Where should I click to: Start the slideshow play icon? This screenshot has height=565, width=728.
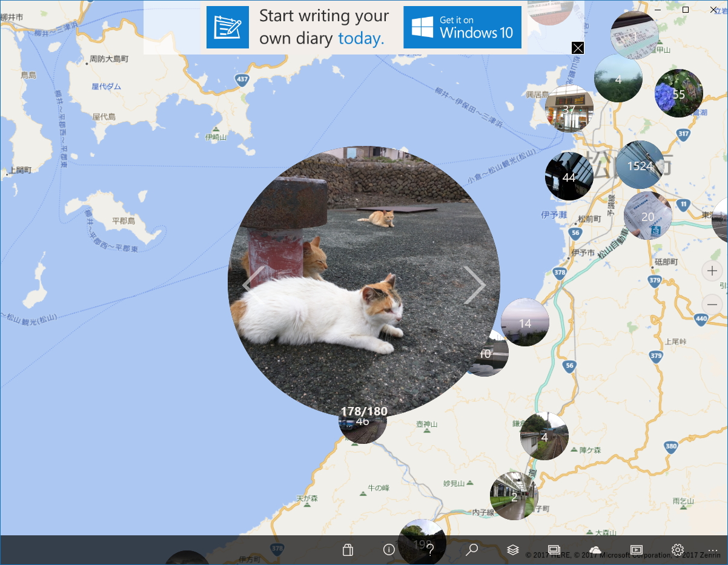click(x=636, y=550)
